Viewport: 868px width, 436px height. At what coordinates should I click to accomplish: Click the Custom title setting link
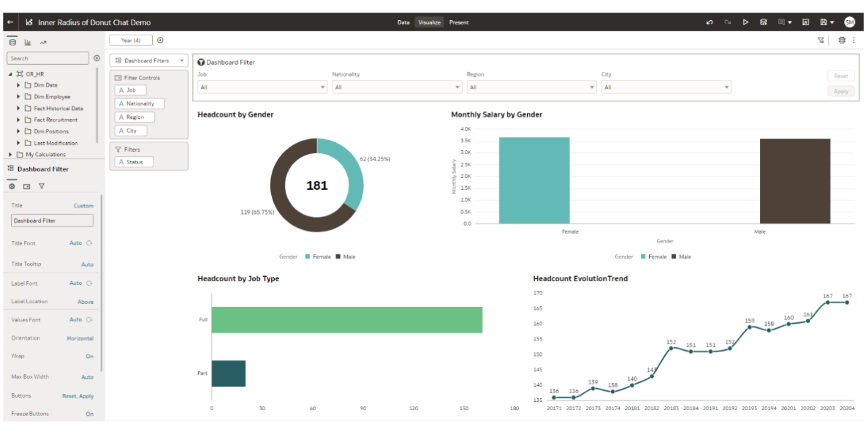point(84,206)
